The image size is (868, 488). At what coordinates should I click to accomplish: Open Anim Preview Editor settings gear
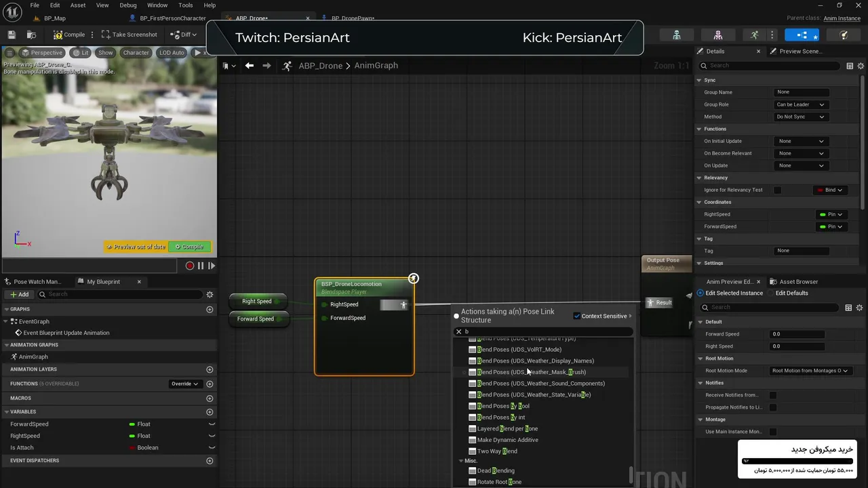coord(860,308)
